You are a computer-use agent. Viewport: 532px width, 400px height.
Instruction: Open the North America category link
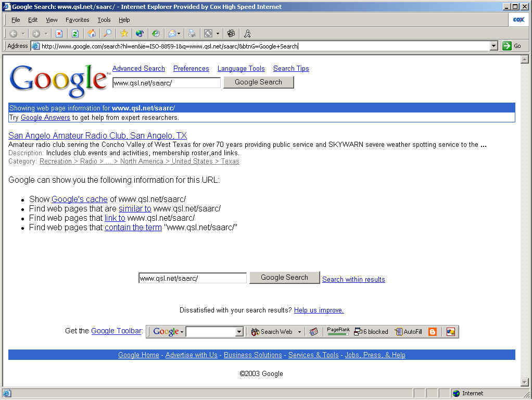pyautogui.click(x=142, y=161)
